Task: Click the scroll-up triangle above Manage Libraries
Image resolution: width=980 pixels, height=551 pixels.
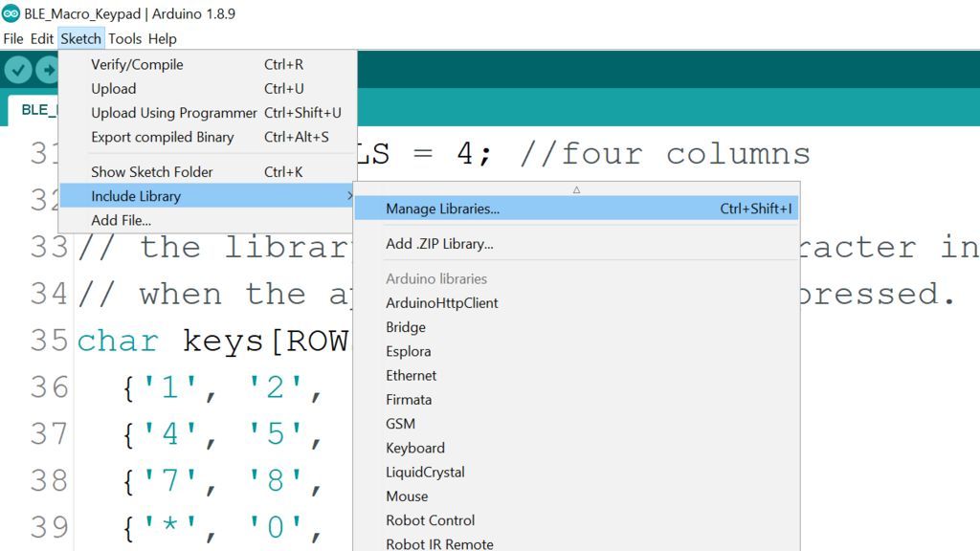Action: click(x=576, y=189)
